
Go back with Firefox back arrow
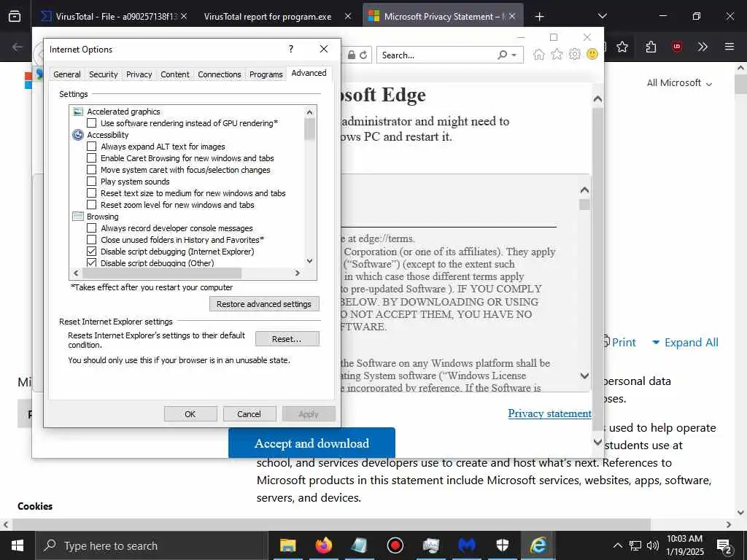click(x=18, y=47)
